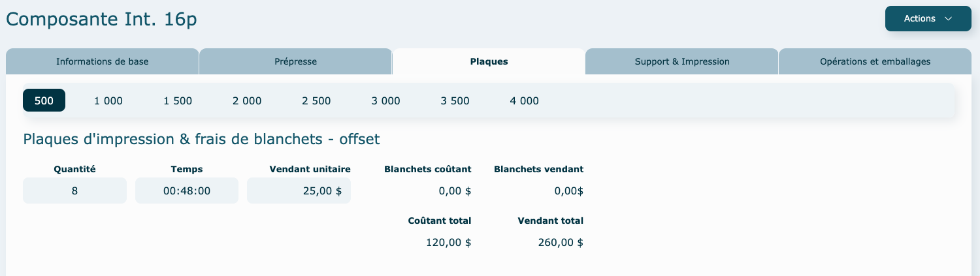View pricing for the 3 000 quantity
Screen dimensions: 980x276
[385, 100]
